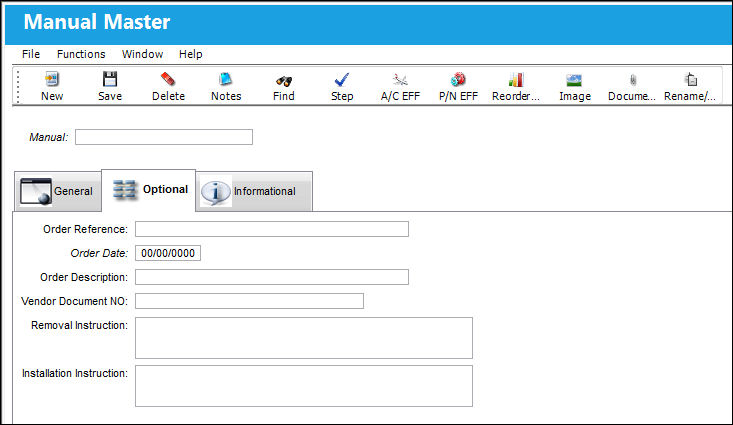Focus the Order Reference field

pos(272,229)
